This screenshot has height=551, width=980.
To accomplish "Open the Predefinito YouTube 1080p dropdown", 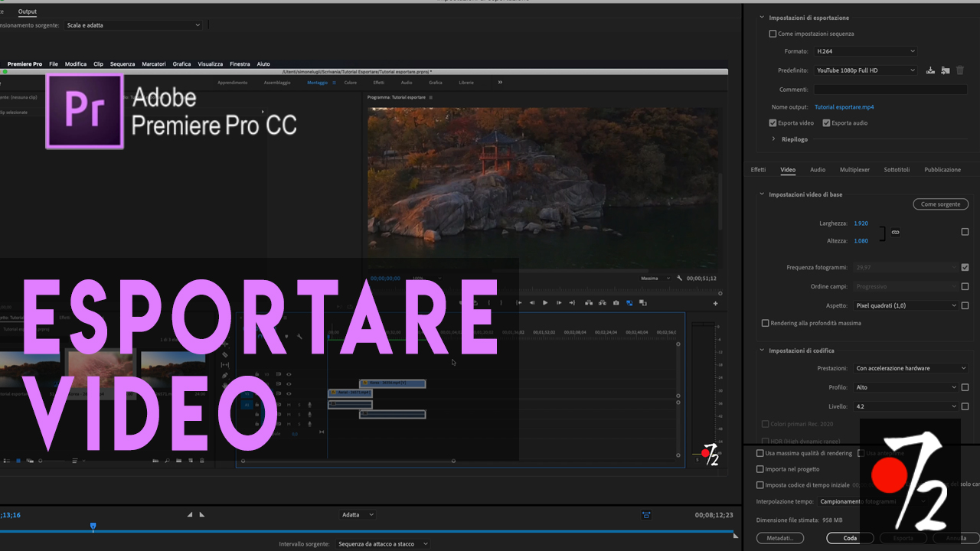I will pyautogui.click(x=864, y=70).
